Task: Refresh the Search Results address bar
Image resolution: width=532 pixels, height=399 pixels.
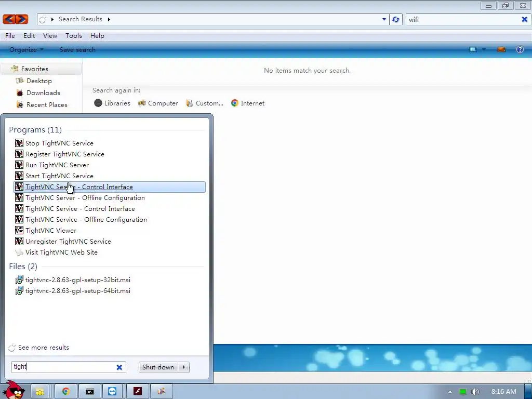Action: point(395,19)
